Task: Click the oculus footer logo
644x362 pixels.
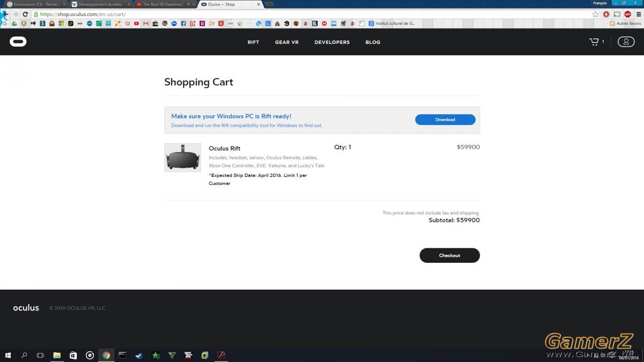Action: 26,308
